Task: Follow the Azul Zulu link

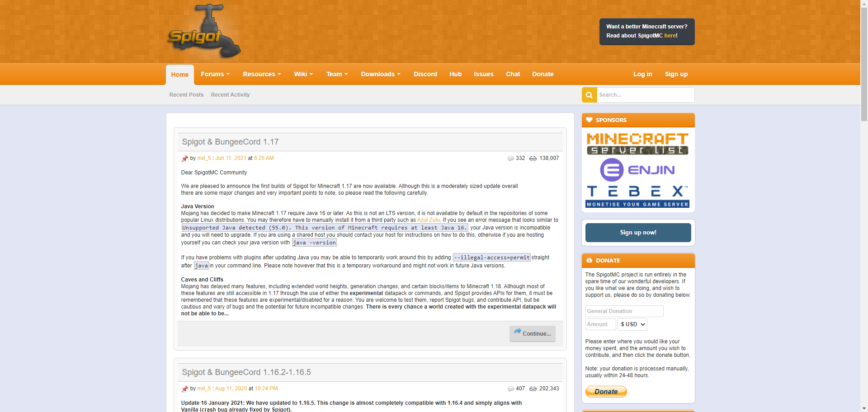Action: pos(428,220)
